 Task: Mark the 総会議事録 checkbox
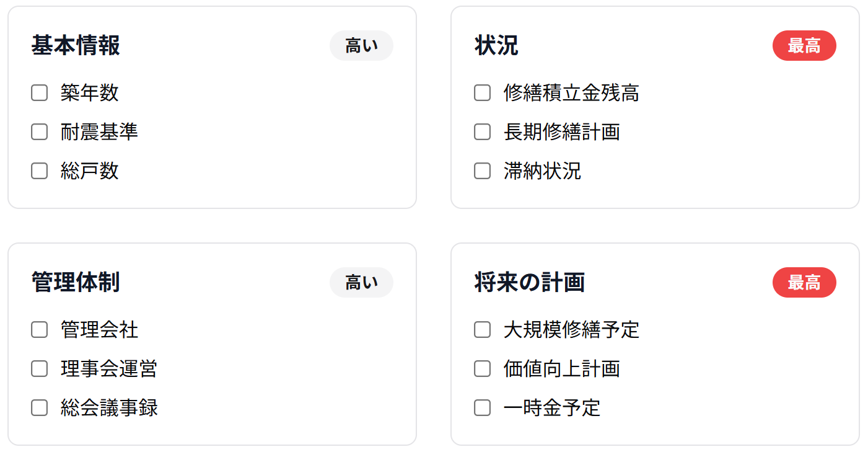39,408
